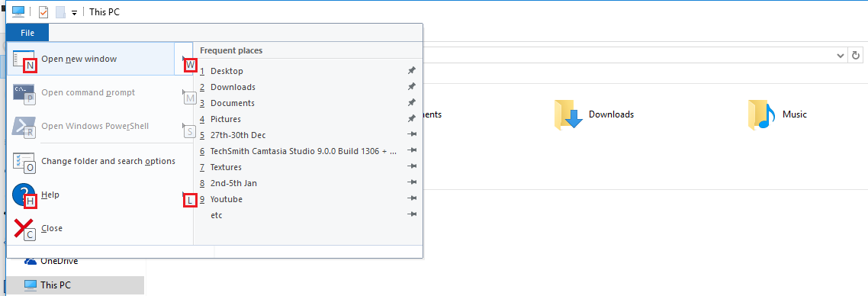The width and height of the screenshot is (868, 296).
Task: Click the red X Close icon
Action: (23, 228)
